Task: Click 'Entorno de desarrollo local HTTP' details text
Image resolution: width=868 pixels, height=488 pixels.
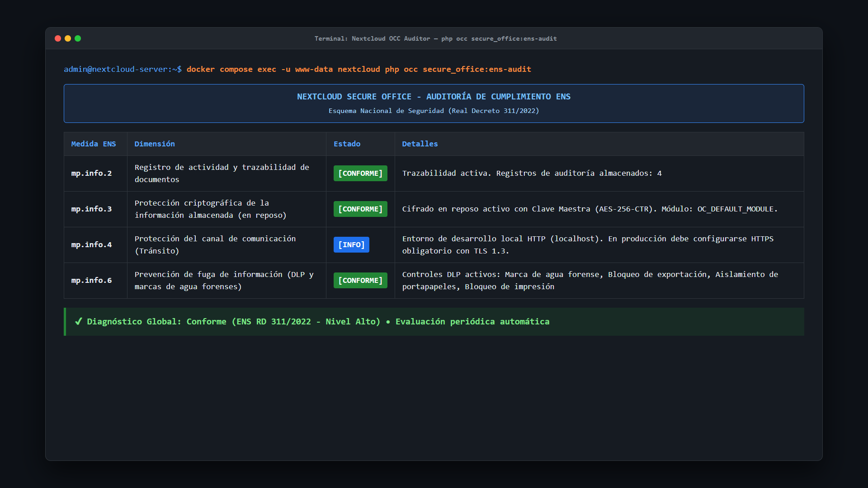Action: click(x=588, y=245)
